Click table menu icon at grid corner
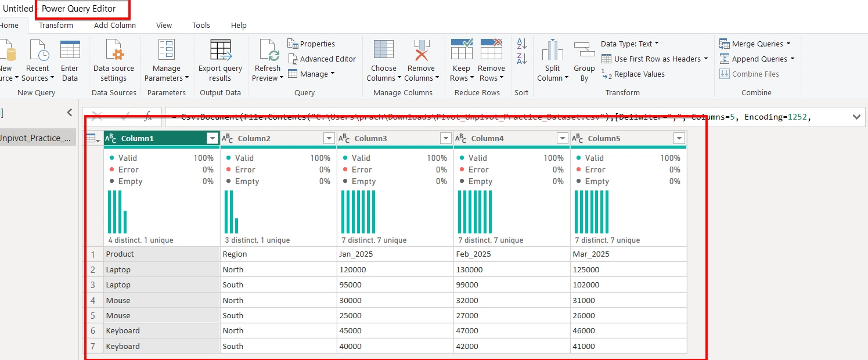 click(93, 138)
